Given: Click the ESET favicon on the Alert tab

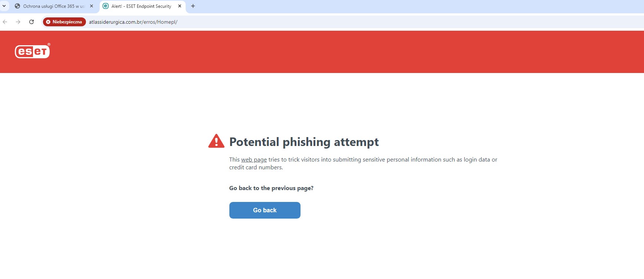Looking at the screenshot, I should [106, 6].
